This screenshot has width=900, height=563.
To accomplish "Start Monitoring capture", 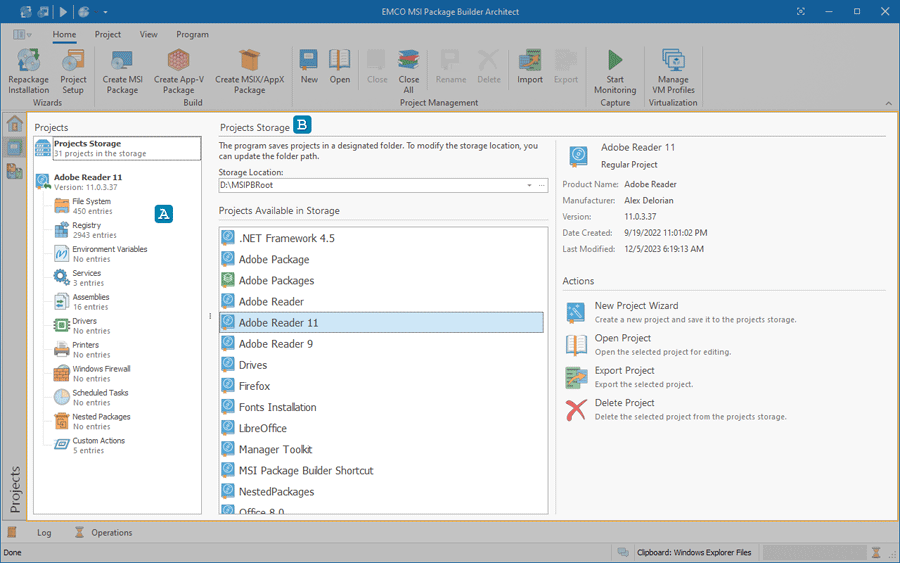I will 615,72.
